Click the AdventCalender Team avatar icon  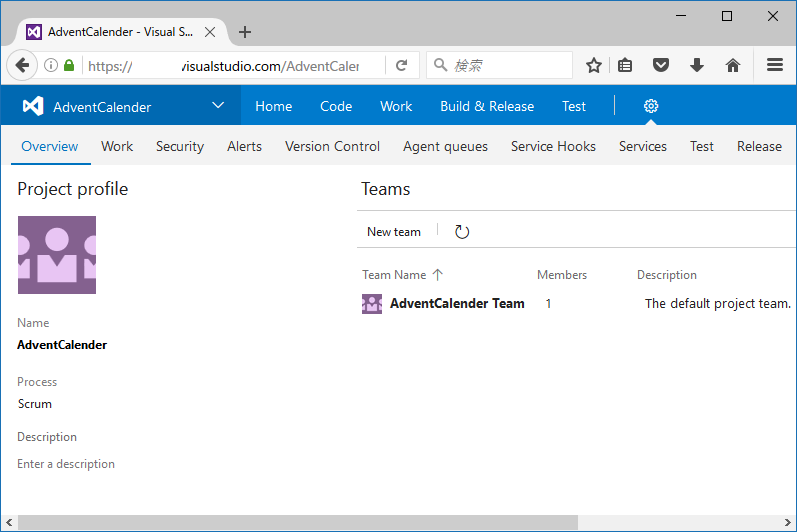click(x=372, y=304)
